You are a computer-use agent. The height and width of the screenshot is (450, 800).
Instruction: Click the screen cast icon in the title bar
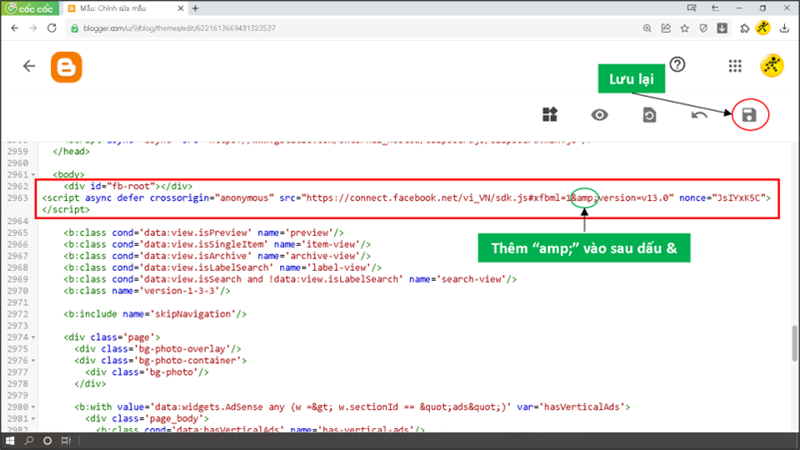click(691, 8)
